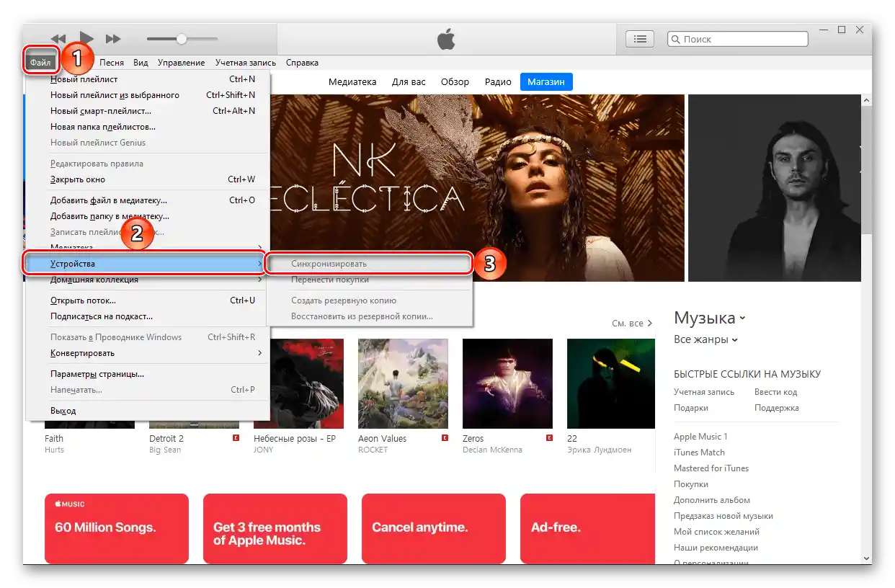The height and width of the screenshot is (588, 895).
Task: Click the magnifier icon in search box
Action: tap(676, 40)
